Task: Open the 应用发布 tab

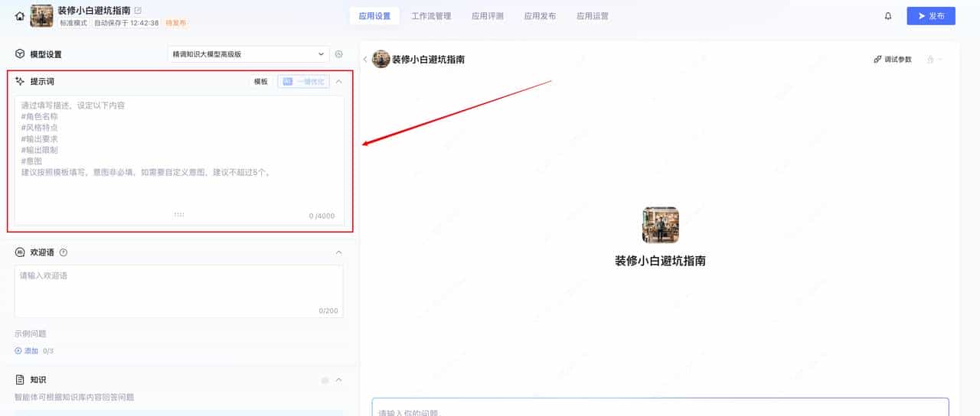Action: click(x=540, y=16)
